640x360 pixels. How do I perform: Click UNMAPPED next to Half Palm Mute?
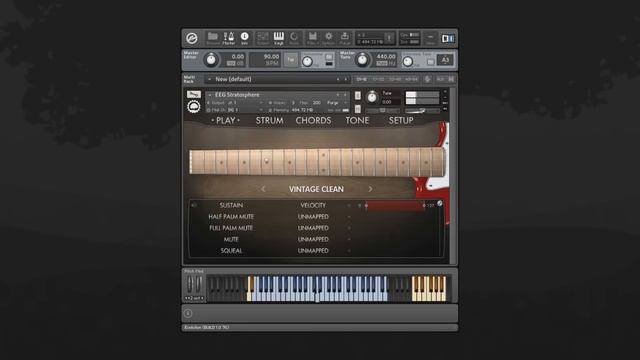(x=313, y=217)
